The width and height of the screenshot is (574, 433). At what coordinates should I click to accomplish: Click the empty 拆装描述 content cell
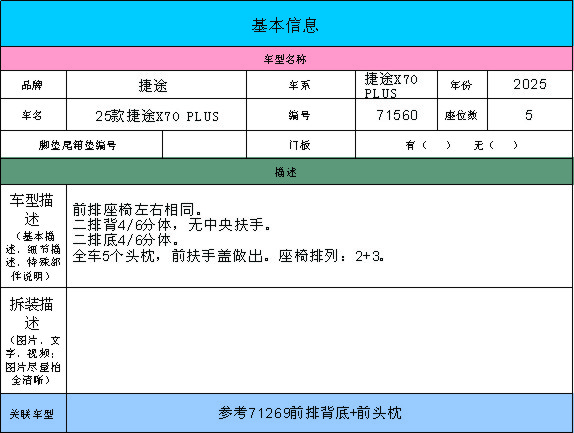[320, 340]
